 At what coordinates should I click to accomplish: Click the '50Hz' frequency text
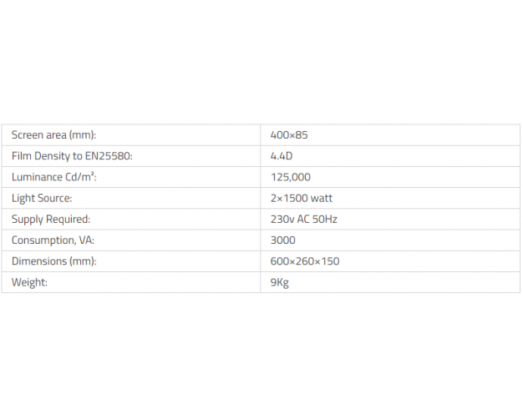coord(324,219)
